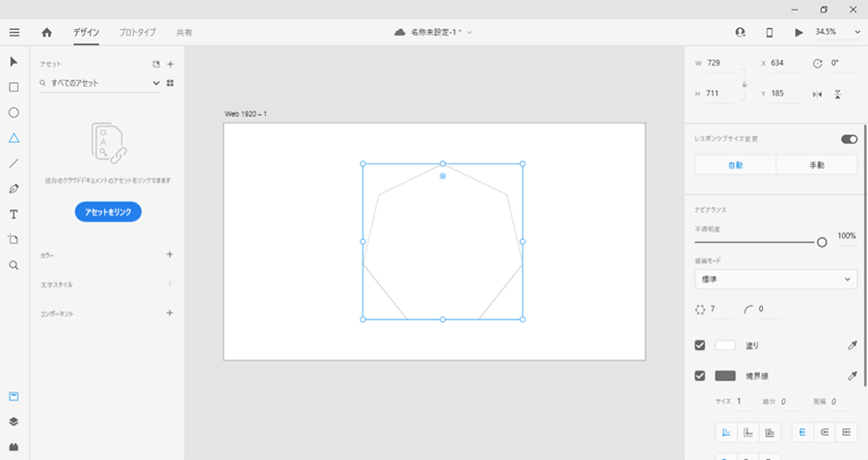This screenshot has width=868, height=460.
Task: Open the blend mode 標準 dropdown
Action: click(776, 280)
